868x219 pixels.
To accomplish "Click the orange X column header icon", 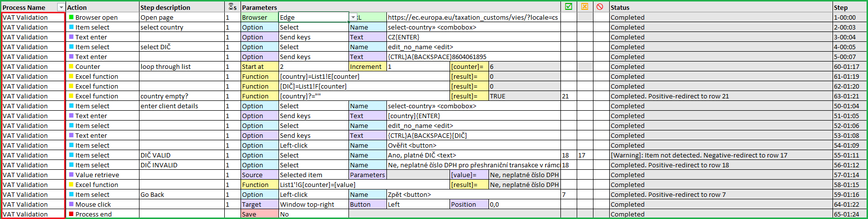I will pos(585,7).
